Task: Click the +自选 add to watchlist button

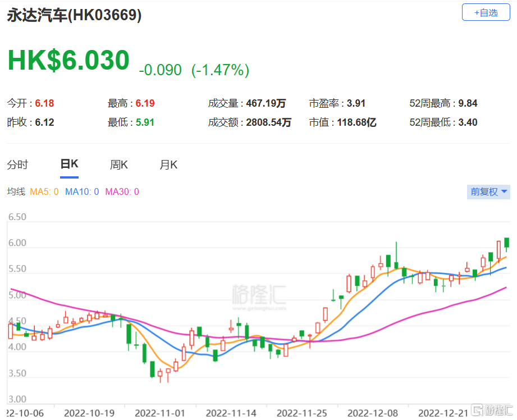Action: pyautogui.click(x=486, y=12)
